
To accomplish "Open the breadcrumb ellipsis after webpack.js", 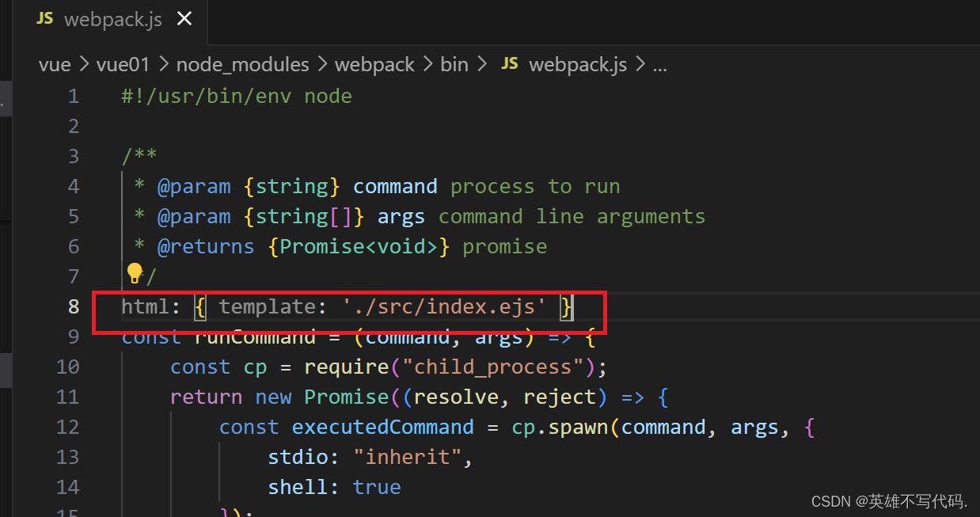I will [659, 66].
